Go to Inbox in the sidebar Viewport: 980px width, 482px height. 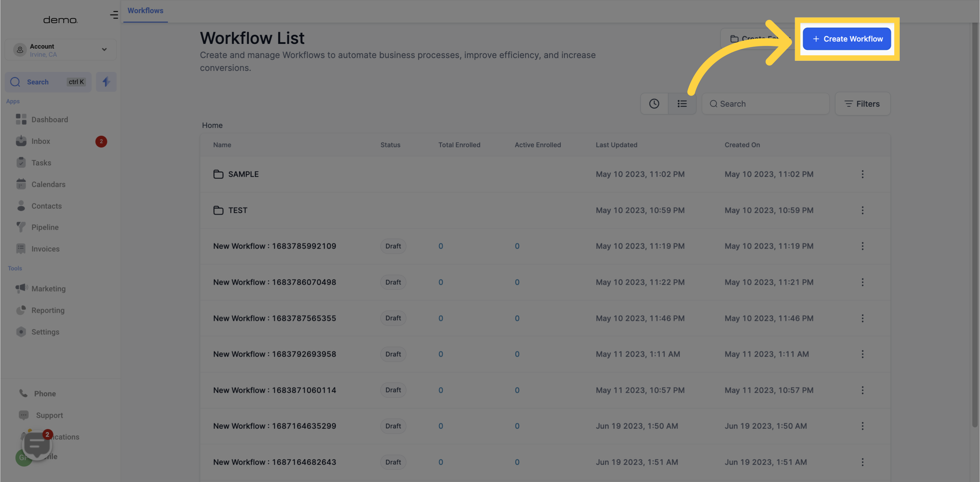tap(41, 141)
